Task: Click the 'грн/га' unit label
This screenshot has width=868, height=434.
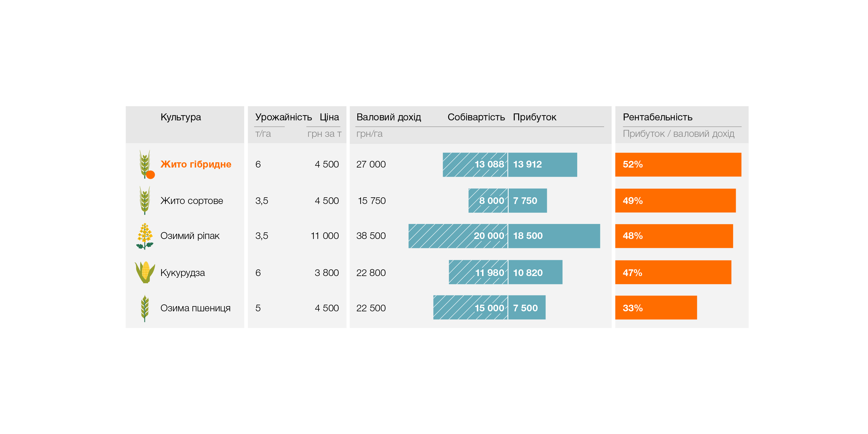Action: (369, 134)
